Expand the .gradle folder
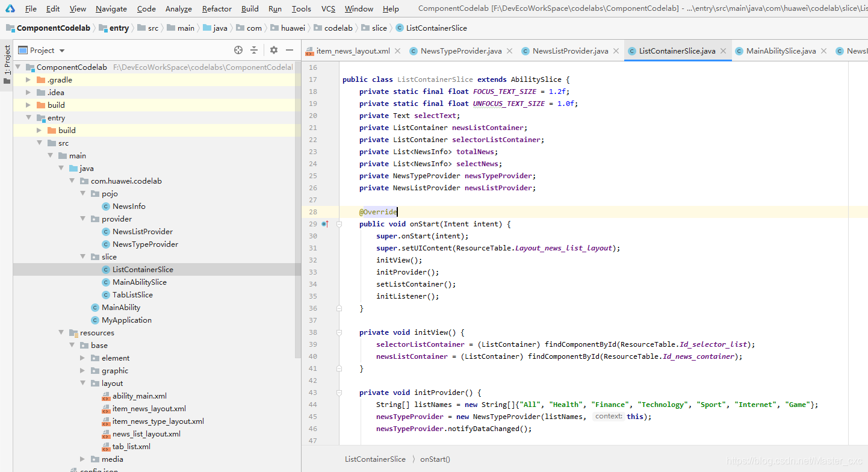Viewport: 868px width, 472px height. pyautogui.click(x=28, y=80)
